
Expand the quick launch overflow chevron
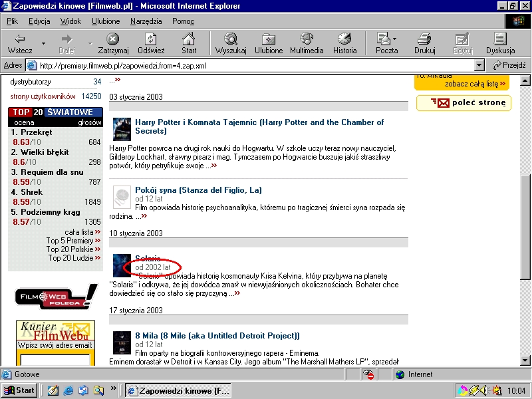coord(113,388)
